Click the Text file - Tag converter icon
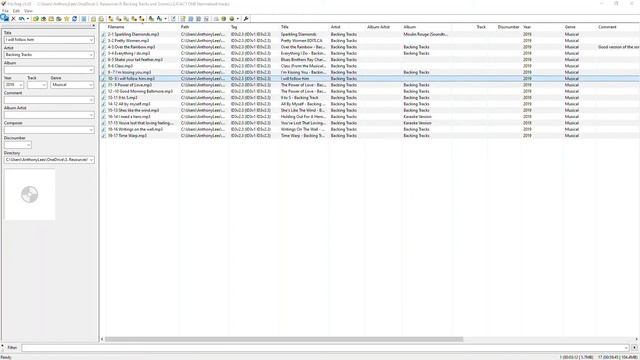 134,19
